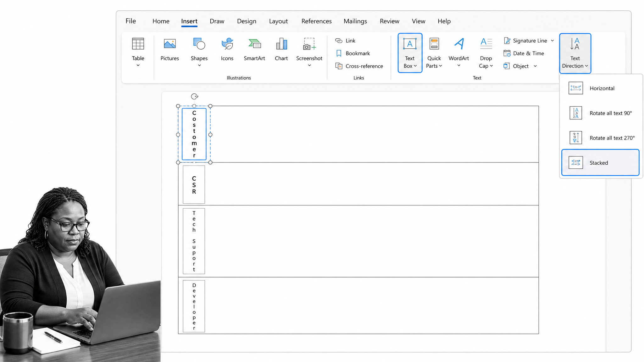
Task: Click the Object icon
Action: coord(507,66)
